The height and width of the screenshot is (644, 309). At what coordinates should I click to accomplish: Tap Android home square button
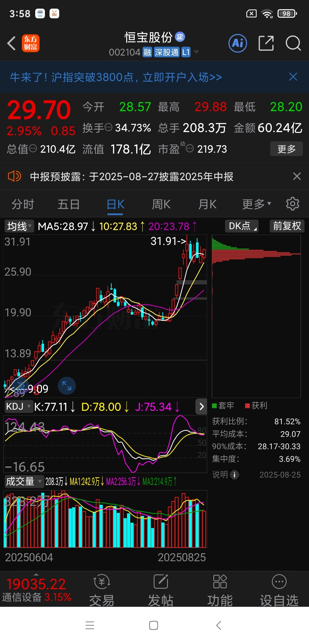tap(154, 625)
